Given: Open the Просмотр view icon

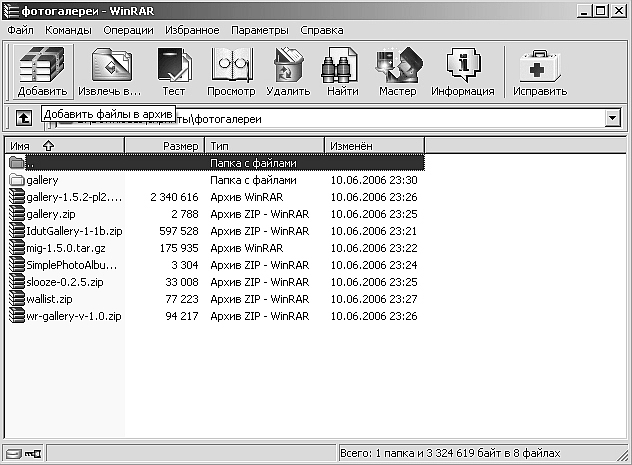Looking at the screenshot, I should (232, 64).
